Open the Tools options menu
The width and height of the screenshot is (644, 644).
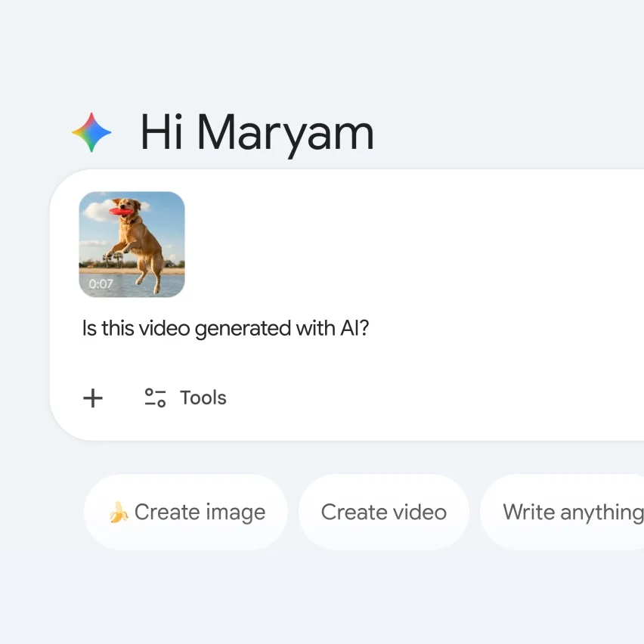pyautogui.click(x=184, y=398)
